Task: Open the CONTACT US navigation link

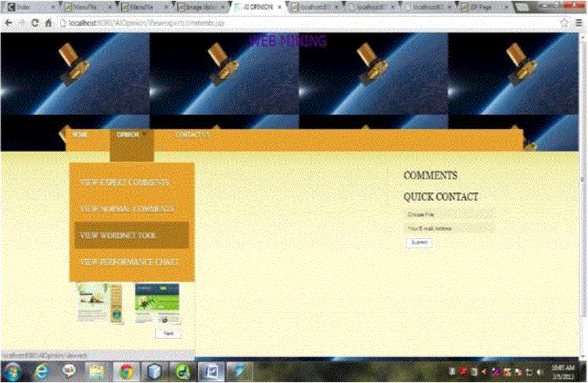Action: pos(193,135)
